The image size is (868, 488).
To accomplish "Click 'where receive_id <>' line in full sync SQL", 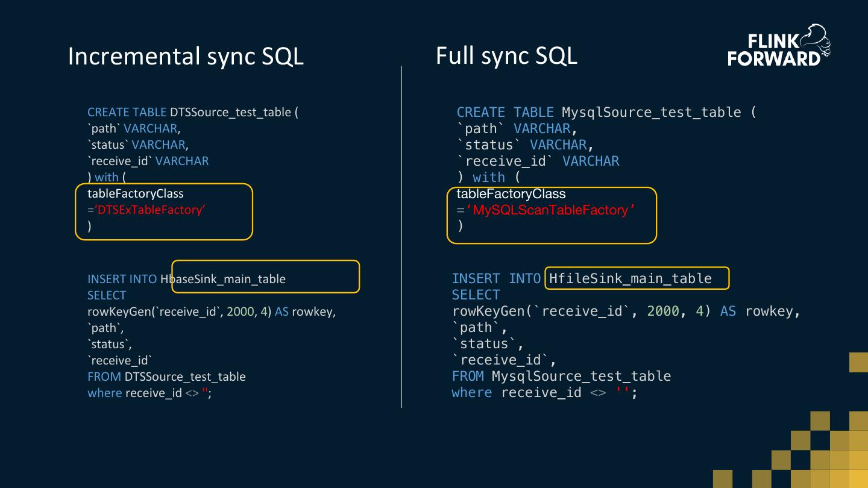I will coord(544,393).
